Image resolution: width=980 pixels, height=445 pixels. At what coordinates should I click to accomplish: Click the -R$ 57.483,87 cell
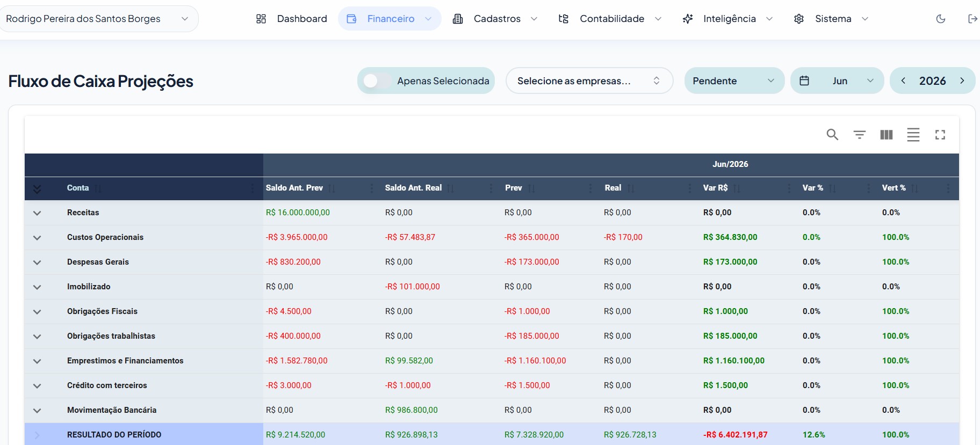pyautogui.click(x=410, y=237)
